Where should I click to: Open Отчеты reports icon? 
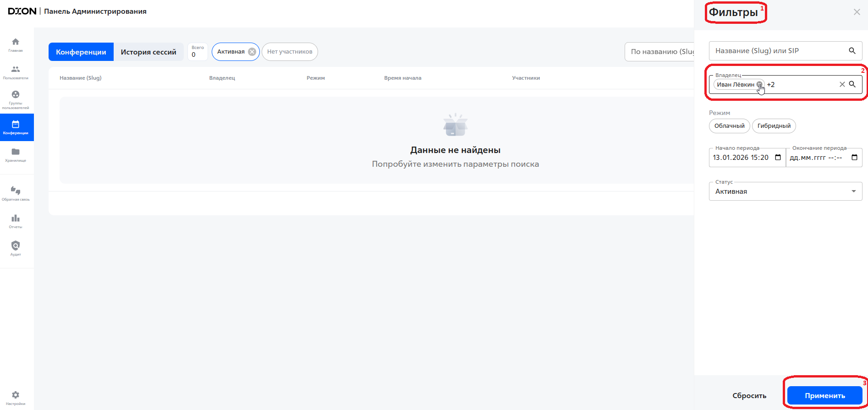click(x=16, y=221)
